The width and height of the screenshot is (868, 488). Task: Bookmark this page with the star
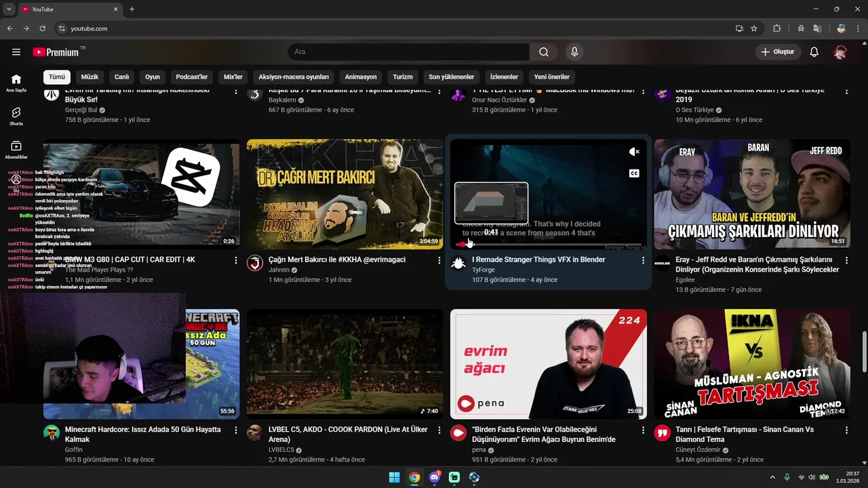[754, 28]
